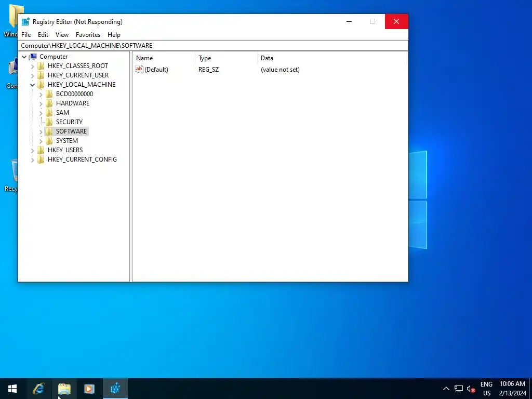Select the HKEY_USERS label in tree
Viewport: 532px width, 399px height.
pos(65,150)
